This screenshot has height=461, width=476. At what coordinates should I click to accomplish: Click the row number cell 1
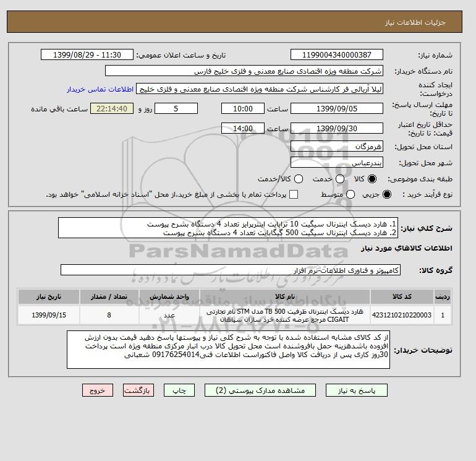[x=443, y=315]
